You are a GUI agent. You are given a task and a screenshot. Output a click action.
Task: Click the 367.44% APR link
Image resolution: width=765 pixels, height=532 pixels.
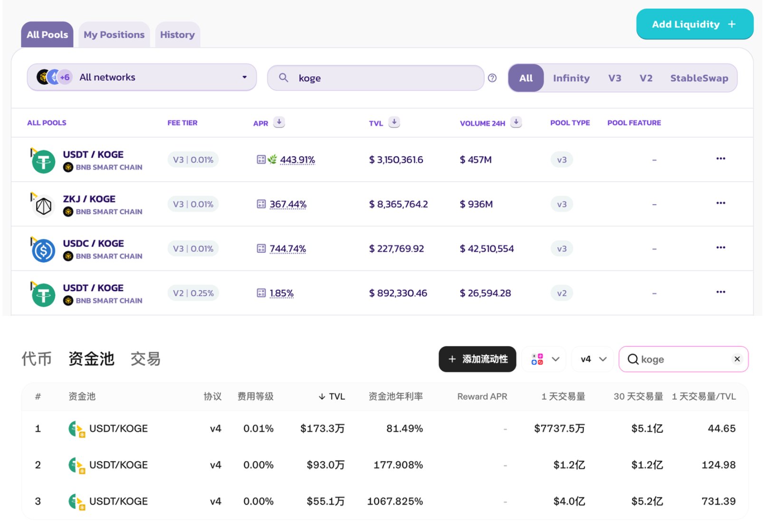(288, 204)
